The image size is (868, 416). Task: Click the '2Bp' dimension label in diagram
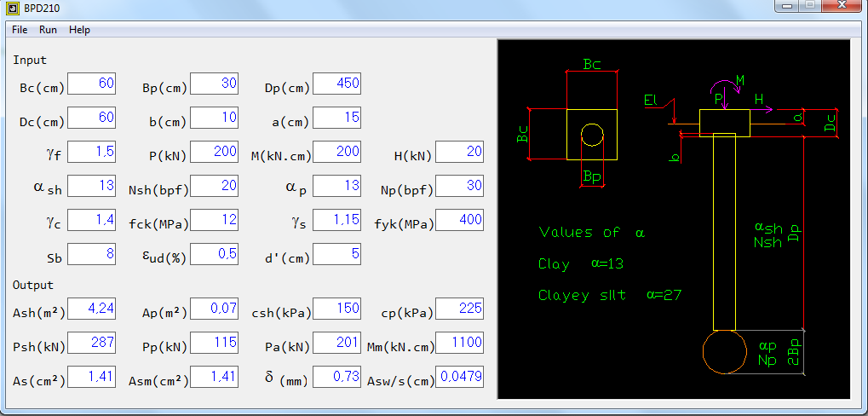(x=795, y=352)
